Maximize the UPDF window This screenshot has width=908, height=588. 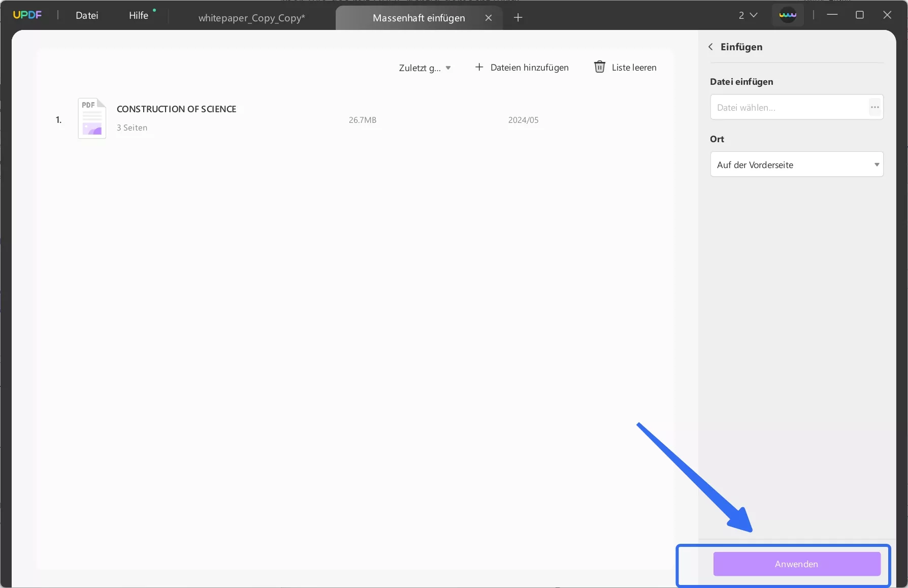(x=860, y=15)
